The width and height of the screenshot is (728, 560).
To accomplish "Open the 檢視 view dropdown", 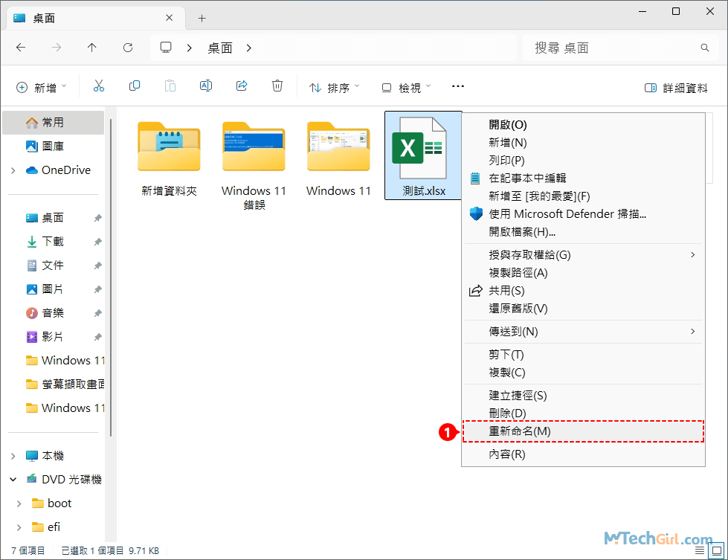I will 406,88.
